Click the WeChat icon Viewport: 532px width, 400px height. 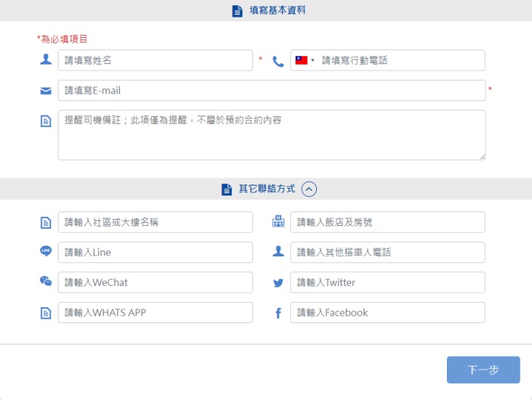(46, 281)
